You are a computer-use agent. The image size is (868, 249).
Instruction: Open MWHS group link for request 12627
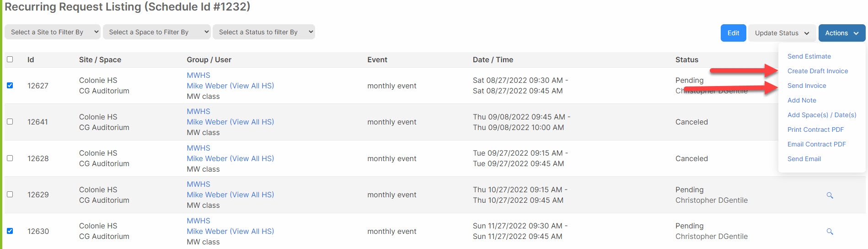click(x=198, y=75)
